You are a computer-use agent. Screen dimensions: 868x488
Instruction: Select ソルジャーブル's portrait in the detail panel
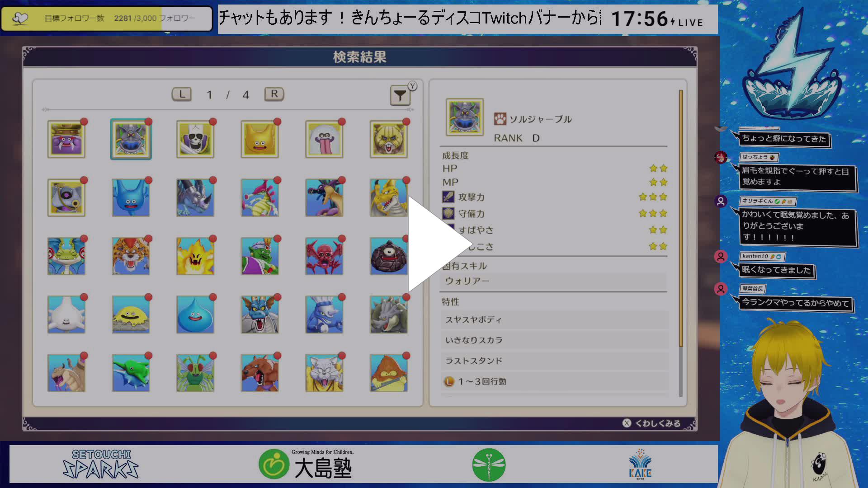[x=464, y=117]
